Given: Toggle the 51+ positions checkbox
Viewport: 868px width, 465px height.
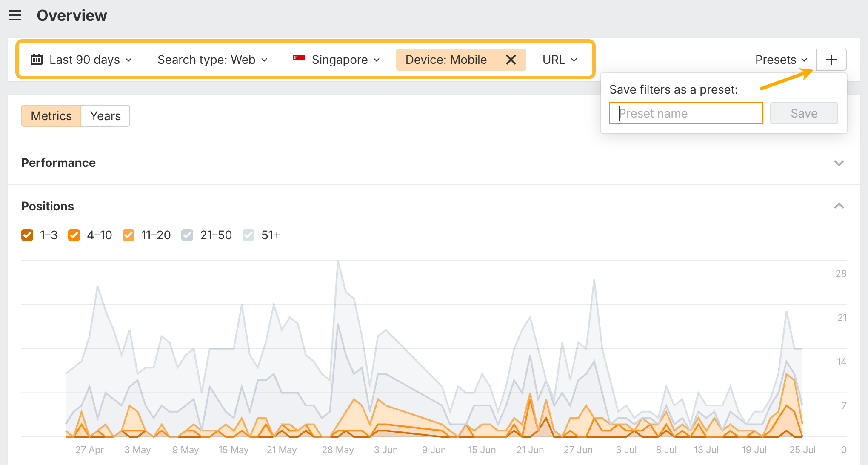Looking at the screenshot, I should 248,235.
